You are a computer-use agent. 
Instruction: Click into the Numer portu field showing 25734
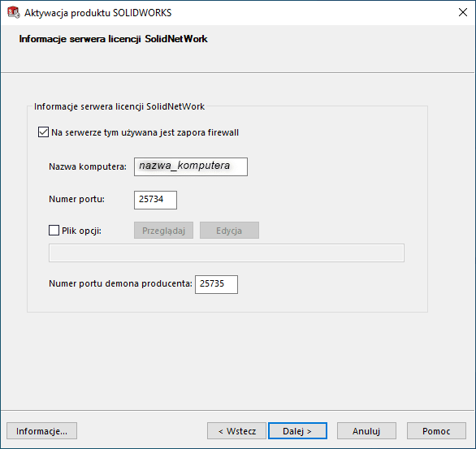click(155, 200)
